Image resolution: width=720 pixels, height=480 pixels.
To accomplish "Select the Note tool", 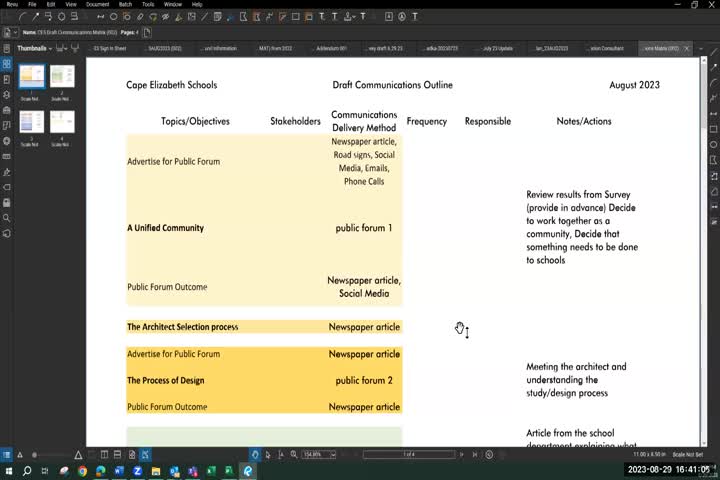I will click(218, 17).
